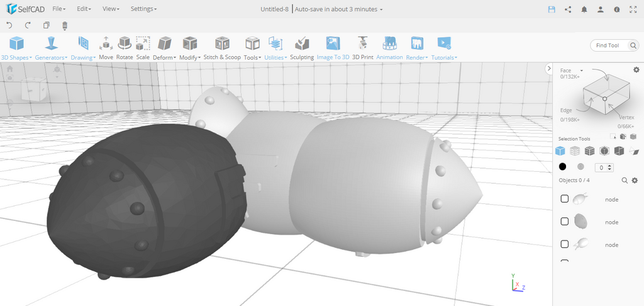Click the Delete trash icon

point(65,26)
